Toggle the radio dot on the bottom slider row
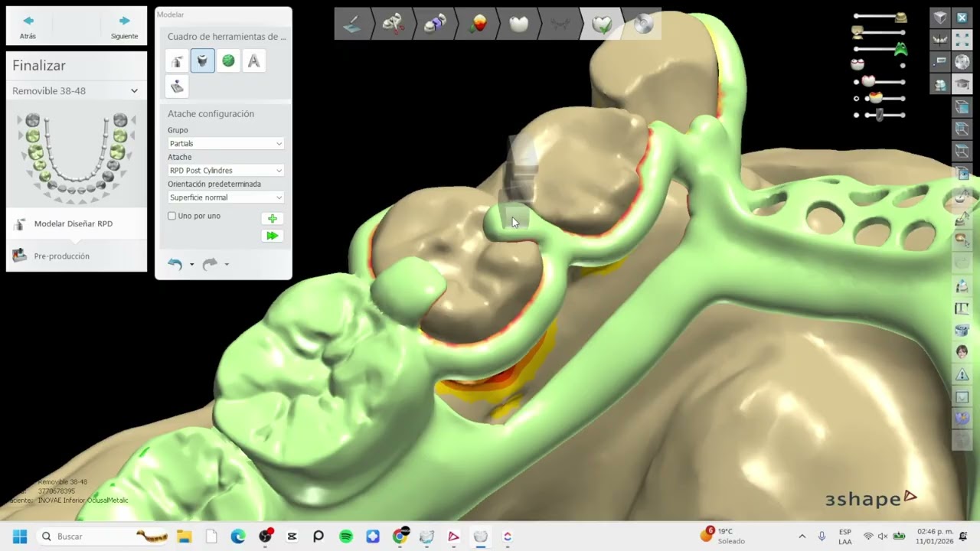Viewport: 980px width, 551px height. click(x=857, y=115)
